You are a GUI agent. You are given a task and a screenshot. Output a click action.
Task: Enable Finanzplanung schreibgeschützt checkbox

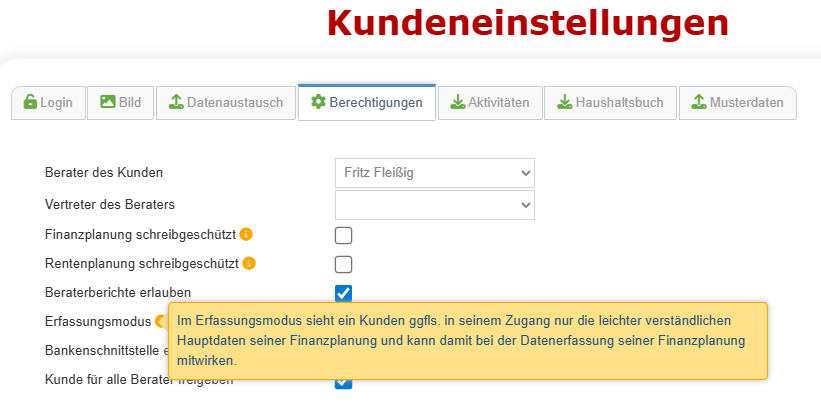click(x=343, y=236)
